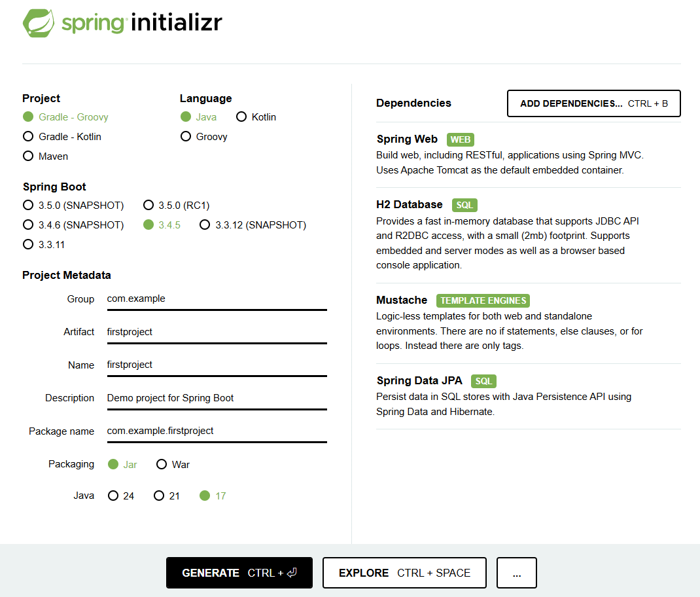The height and width of the screenshot is (597, 700).
Task: Open the more options ellipsis button
Action: 517,573
